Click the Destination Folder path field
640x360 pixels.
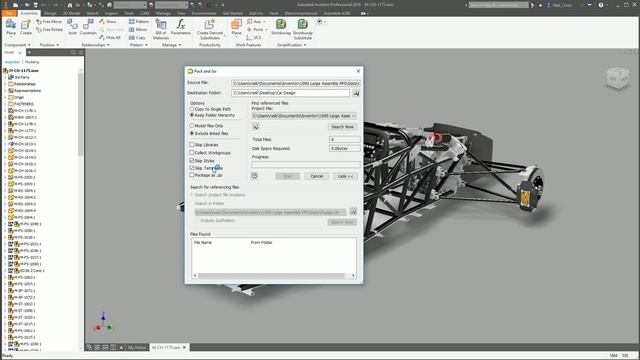tap(291, 93)
